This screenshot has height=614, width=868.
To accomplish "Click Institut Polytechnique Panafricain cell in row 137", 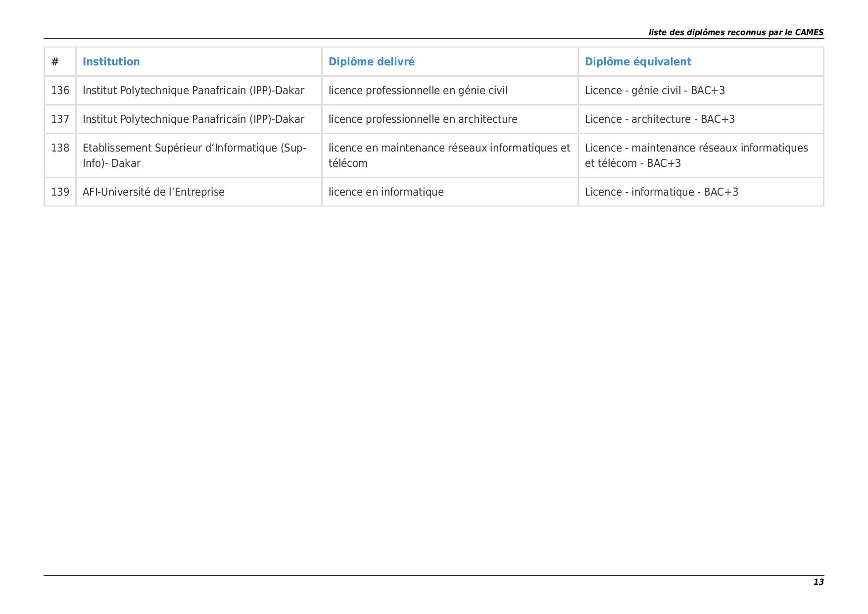I will click(x=198, y=119).
